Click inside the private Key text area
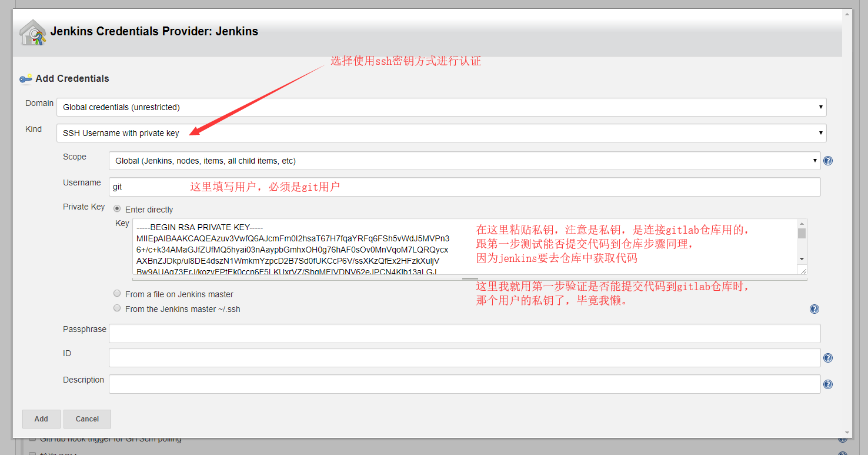 [465, 247]
